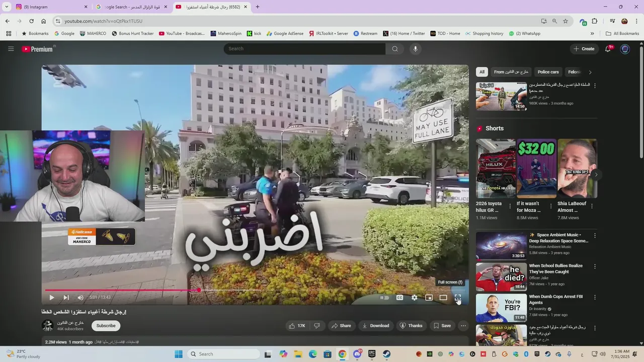
Task: Send Thanks to the creator
Action: pos(411,326)
